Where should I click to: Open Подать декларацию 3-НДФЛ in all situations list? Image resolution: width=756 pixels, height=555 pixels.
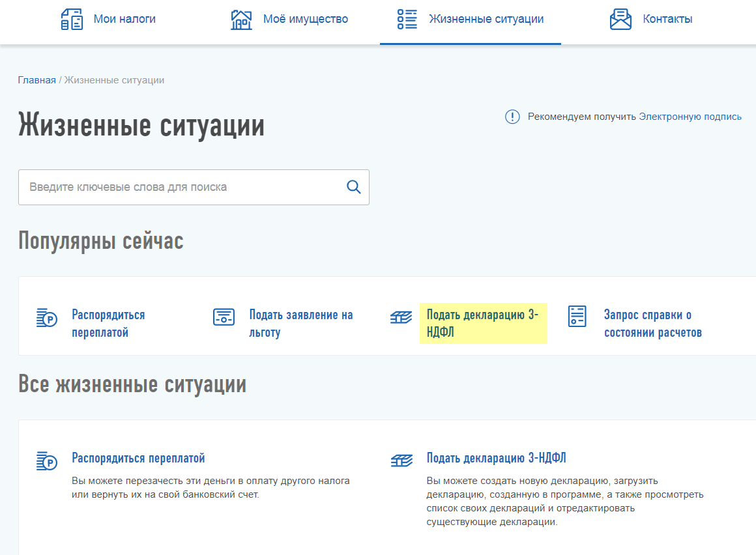(496, 458)
